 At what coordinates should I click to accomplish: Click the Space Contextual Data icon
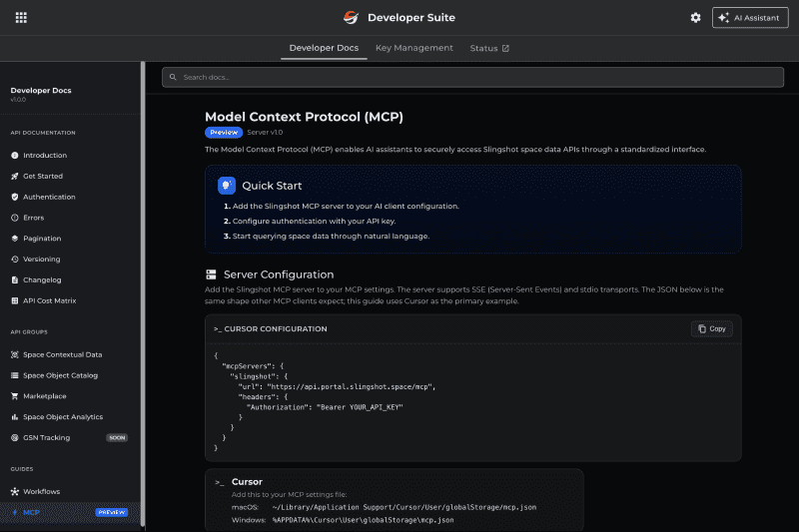tap(15, 355)
